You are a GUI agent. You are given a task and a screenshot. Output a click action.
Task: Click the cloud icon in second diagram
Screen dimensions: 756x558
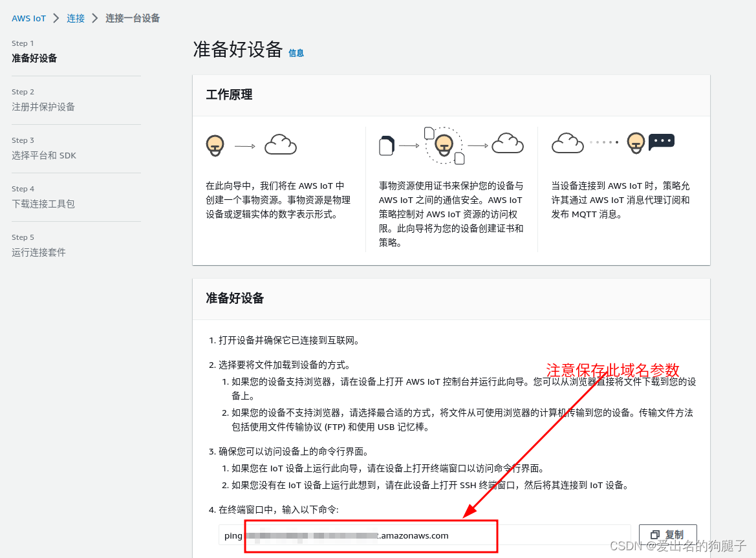tap(508, 143)
